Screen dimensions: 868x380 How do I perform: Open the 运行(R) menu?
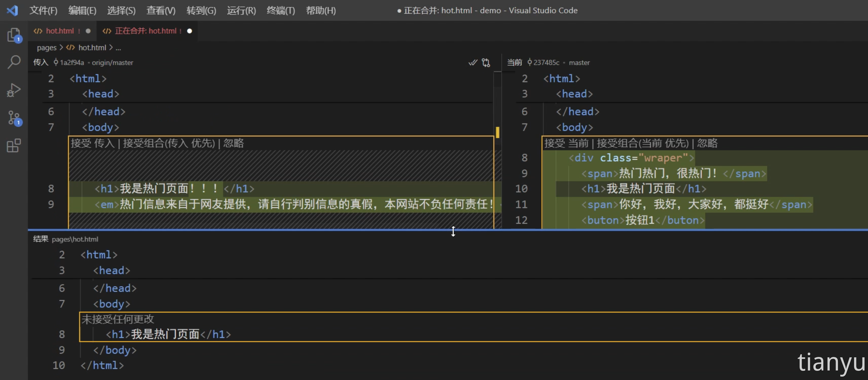[x=241, y=10]
